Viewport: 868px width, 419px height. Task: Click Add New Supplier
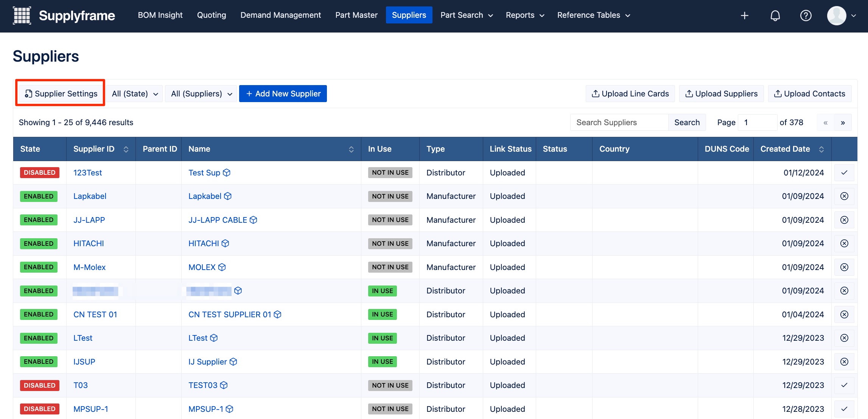pos(283,93)
